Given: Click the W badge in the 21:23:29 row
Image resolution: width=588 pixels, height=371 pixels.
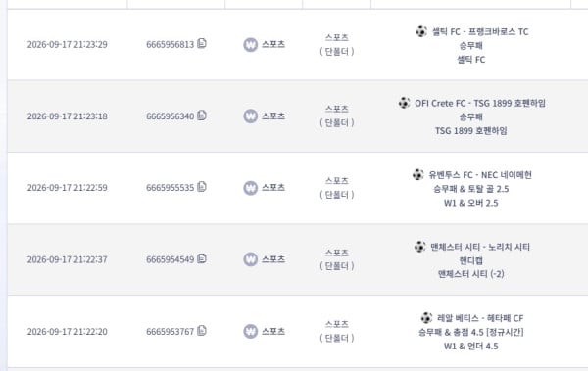Looking at the screenshot, I should 251,45.
